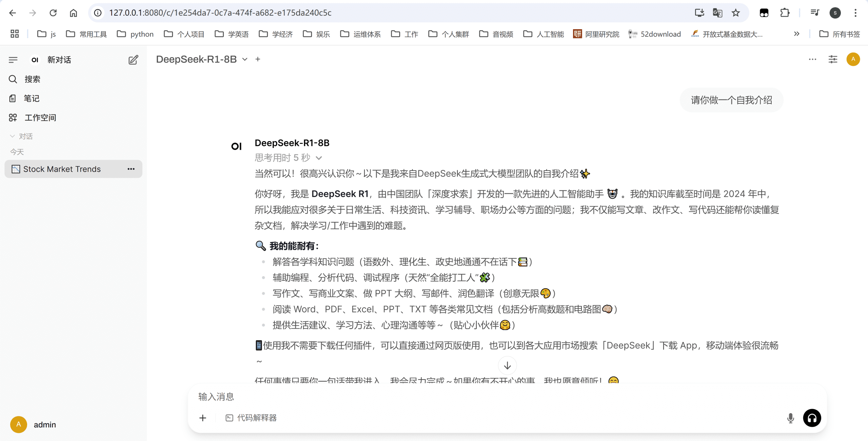The image size is (868, 441).
Task: Click the DeepSeek-R1-8B response name label
Action: click(x=292, y=143)
